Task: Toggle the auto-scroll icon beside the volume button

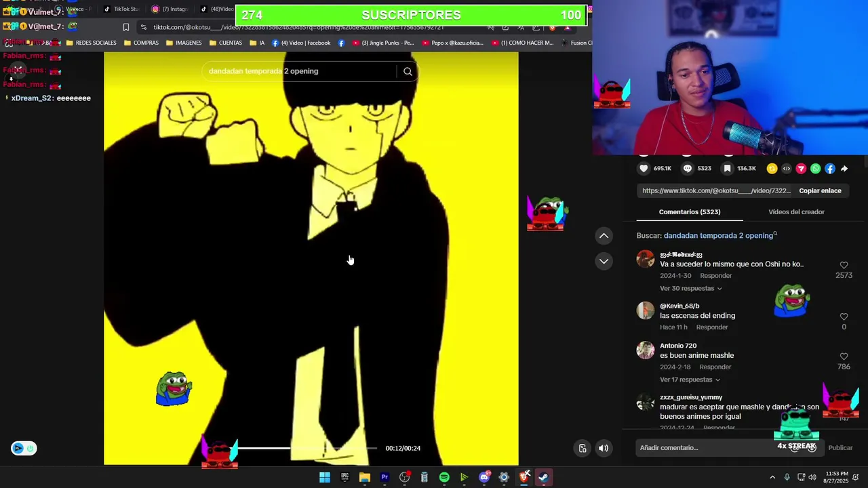Action: click(583, 448)
